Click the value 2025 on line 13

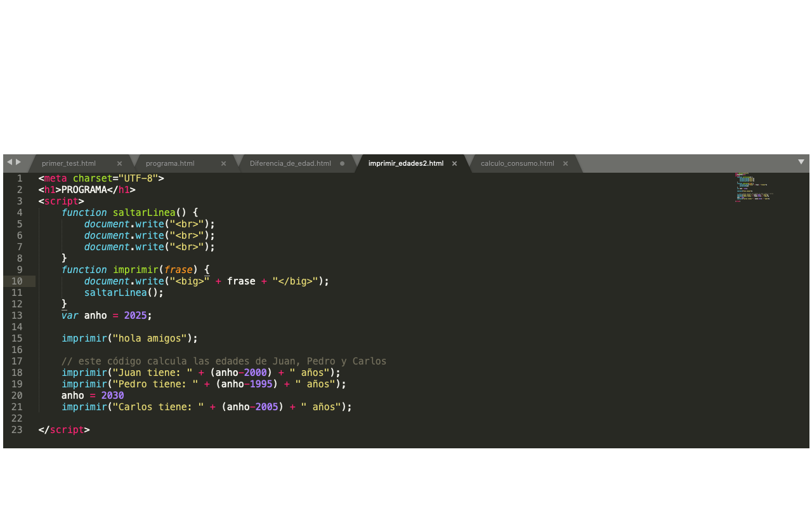click(x=135, y=316)
